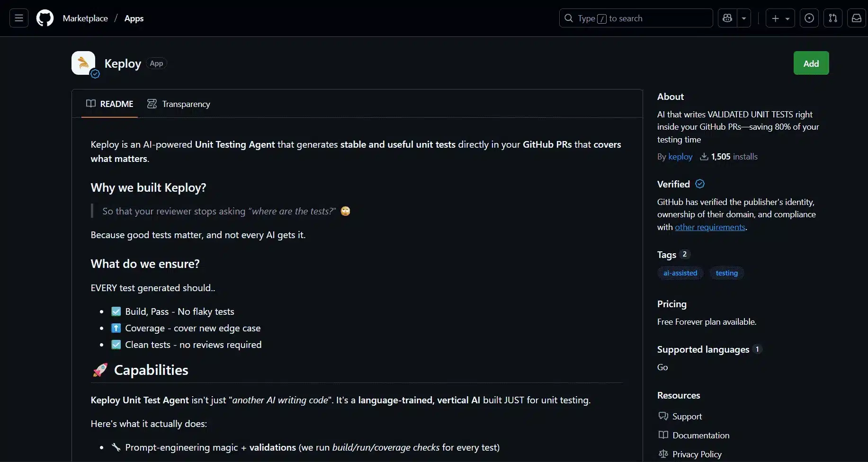This screenshot has height=462, width=868.
Task: Select the testing tag
Action: tap(726, 273)
